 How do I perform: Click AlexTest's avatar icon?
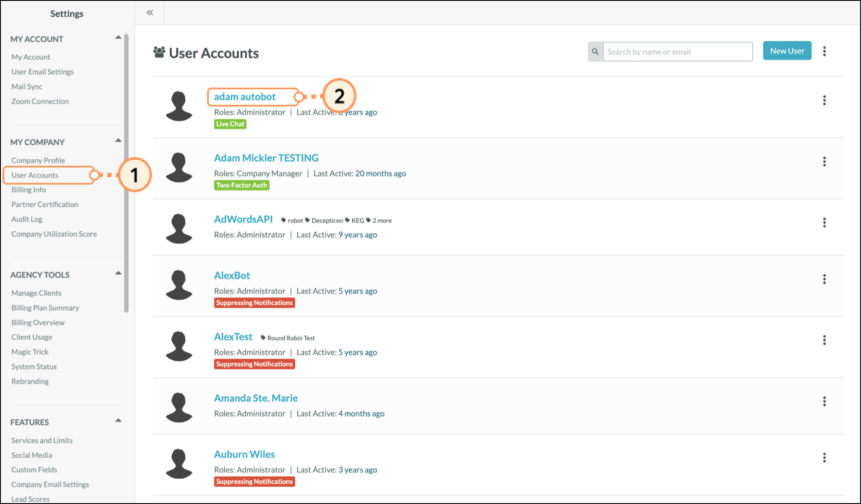coord(179,346)
